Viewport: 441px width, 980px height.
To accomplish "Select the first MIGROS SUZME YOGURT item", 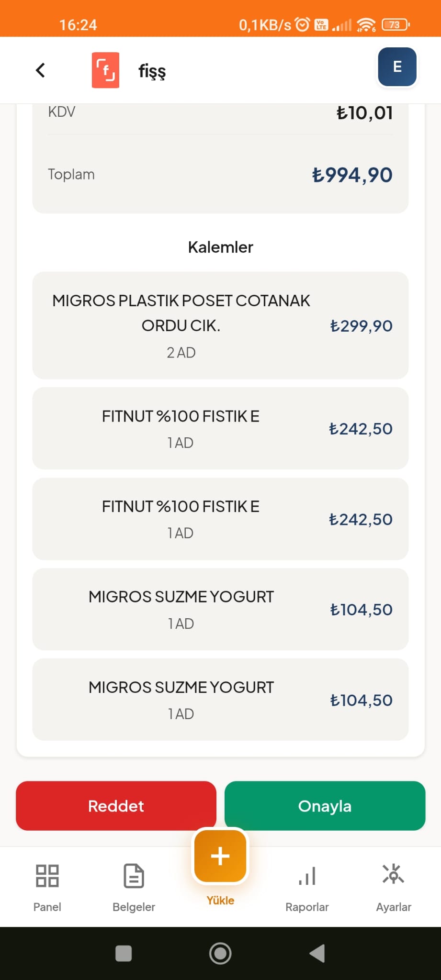I will [220, 609].
